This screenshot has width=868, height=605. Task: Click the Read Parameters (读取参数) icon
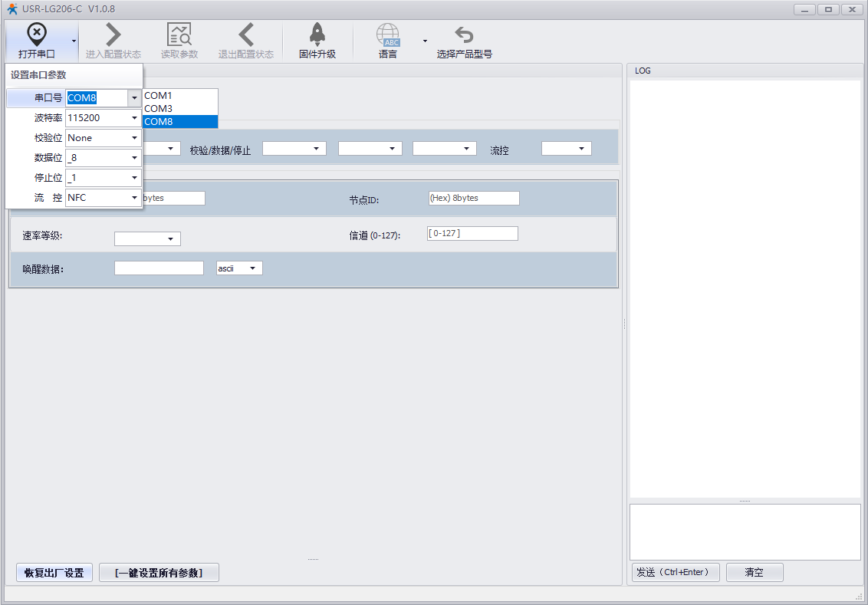pyautogui.click(x=179, y=35)
